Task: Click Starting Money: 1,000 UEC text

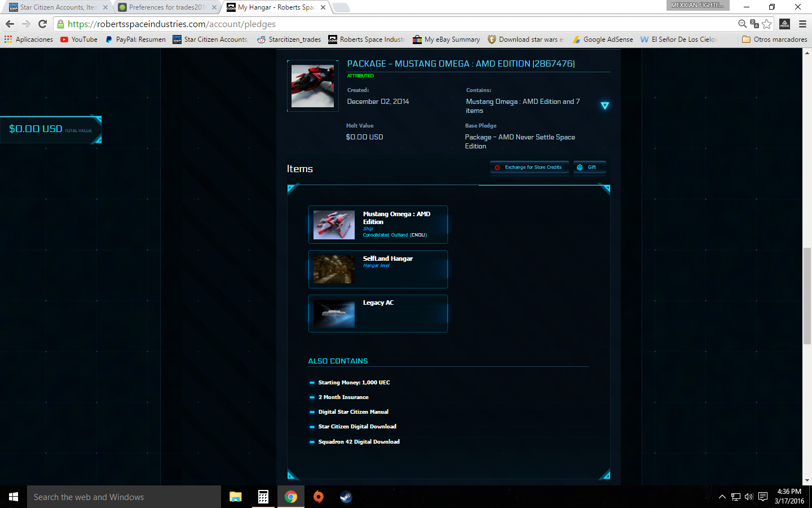Action: coord(354,383)
